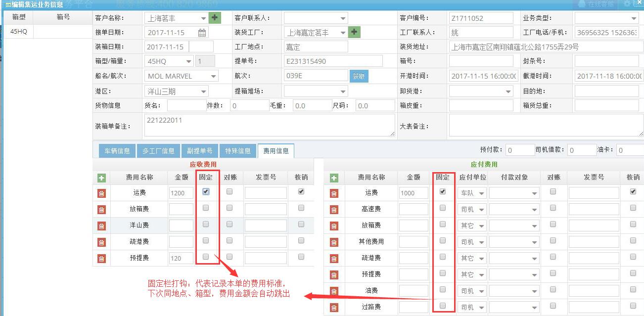Click green plus beside 装货工厂 field

click(354, 32)
